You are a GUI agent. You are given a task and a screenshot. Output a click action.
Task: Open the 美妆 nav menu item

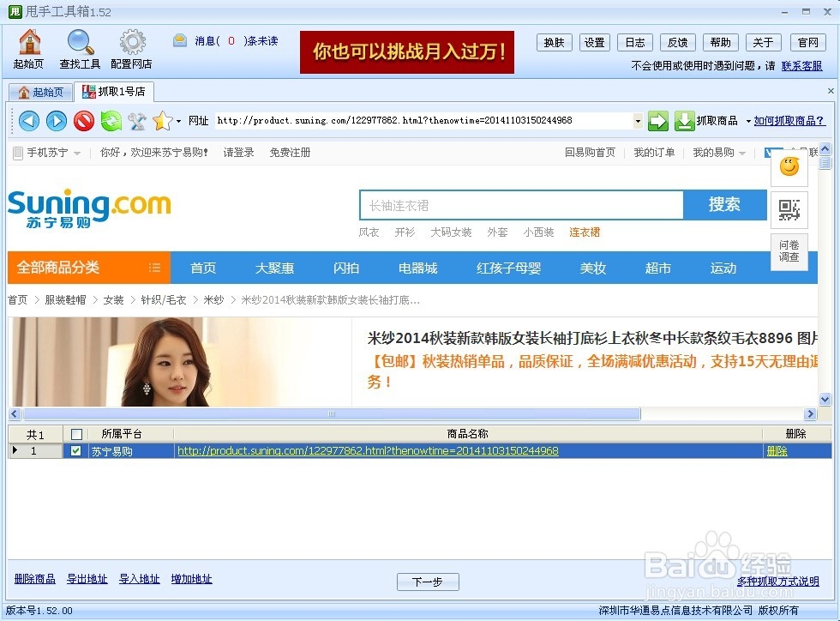point(592,268)
